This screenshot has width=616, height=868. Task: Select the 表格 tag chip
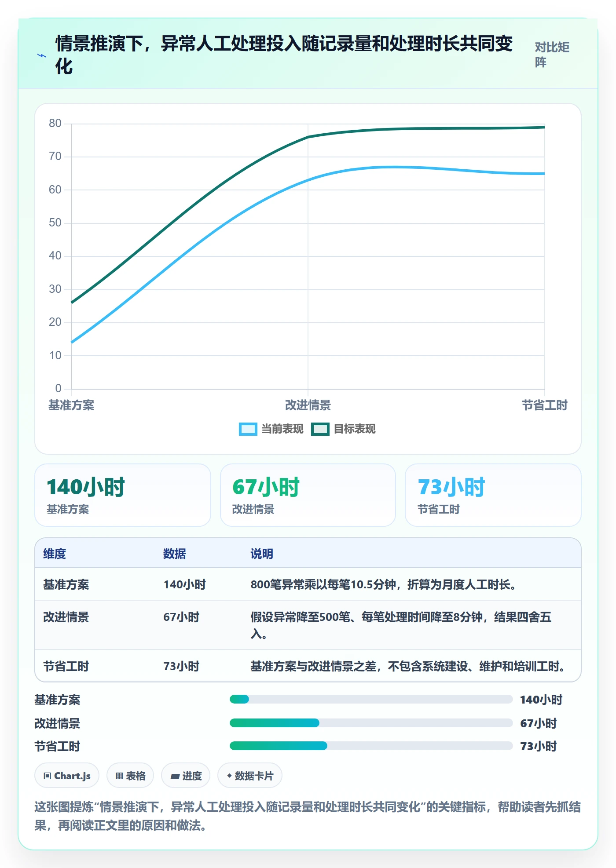point(130,776)
